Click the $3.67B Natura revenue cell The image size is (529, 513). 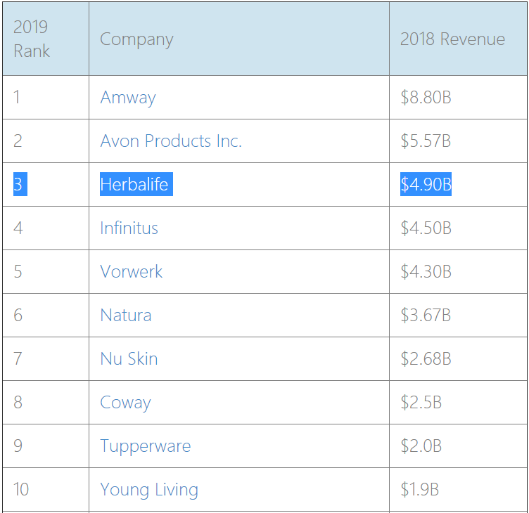point(458,315)
